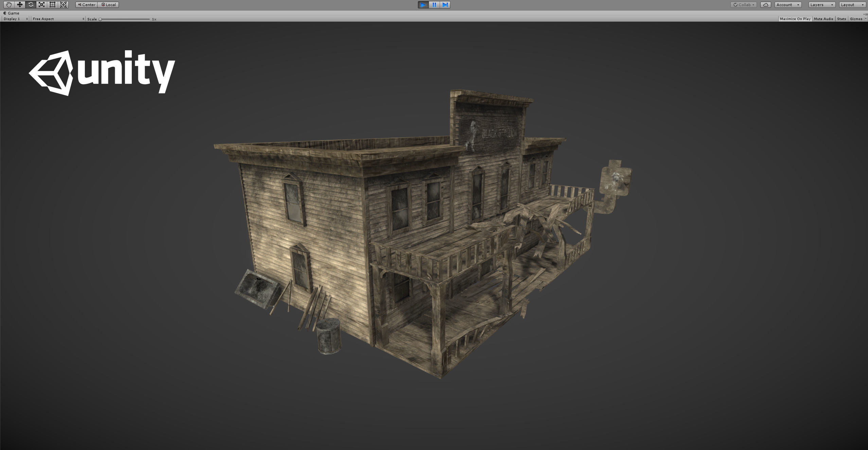The width and height of the screenshot is (868, 450).
Task: Activate the Rotate tool
Action: [x=31, y=5]
